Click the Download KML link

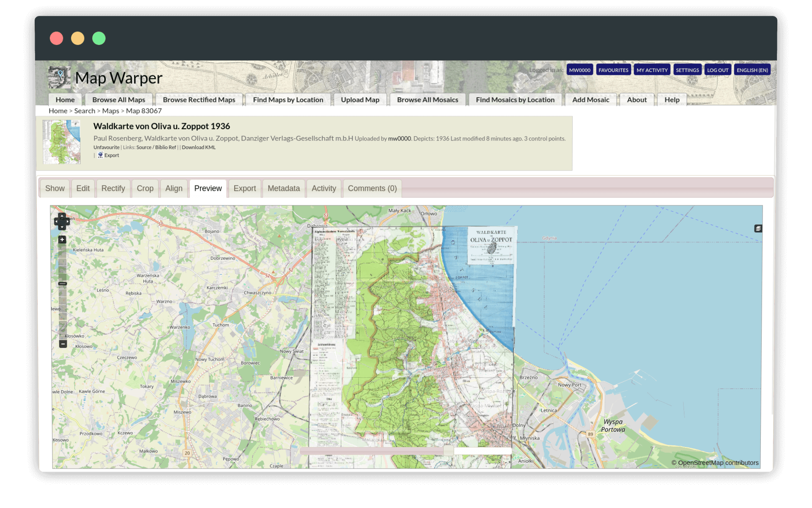tap(199, 147)
